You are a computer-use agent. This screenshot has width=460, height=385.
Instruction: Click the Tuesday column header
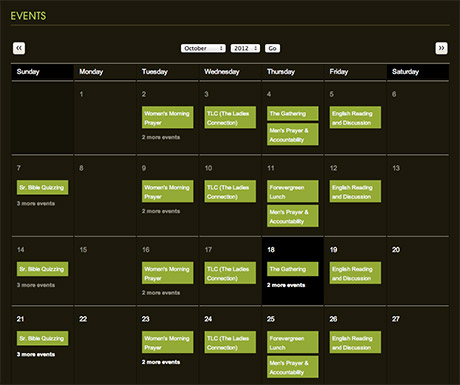(167, 72)
